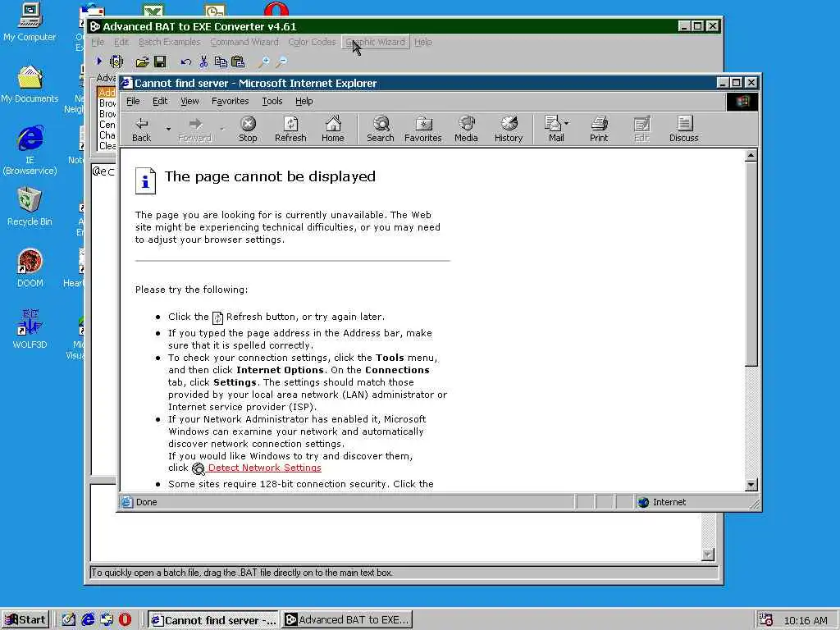Click the Zoom out magnifier in BAT converter
Image resolution: width=840 pixels, height=630 pixels.
[x=281, y=62]
